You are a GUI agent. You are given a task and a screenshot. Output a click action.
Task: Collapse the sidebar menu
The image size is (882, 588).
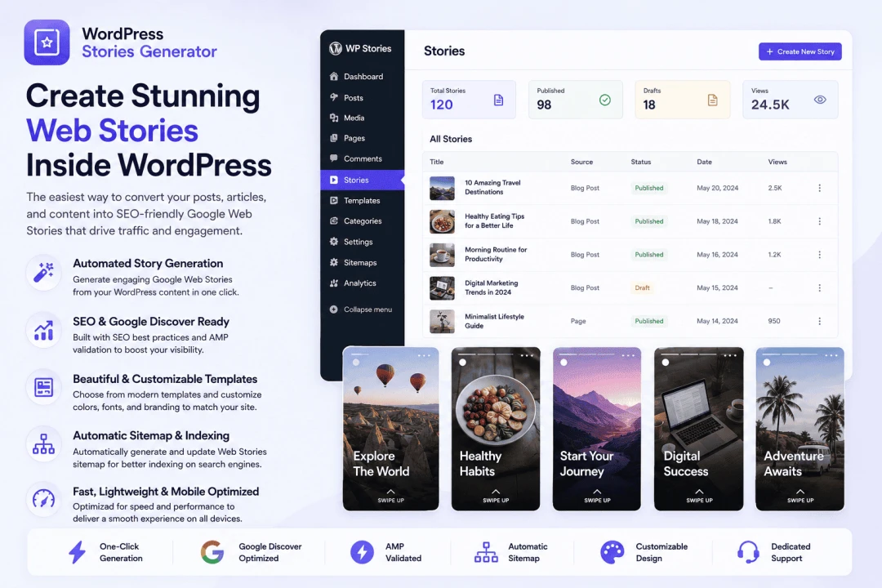click(x=361, y=310)
